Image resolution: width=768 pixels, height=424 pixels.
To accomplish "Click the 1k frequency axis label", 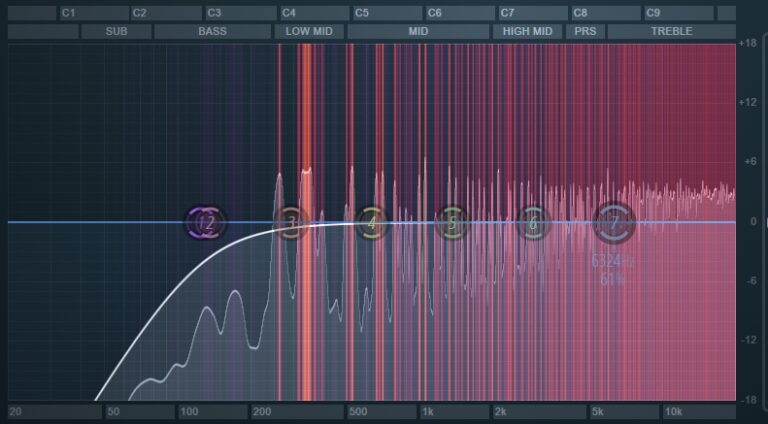I will pos(428,412).
